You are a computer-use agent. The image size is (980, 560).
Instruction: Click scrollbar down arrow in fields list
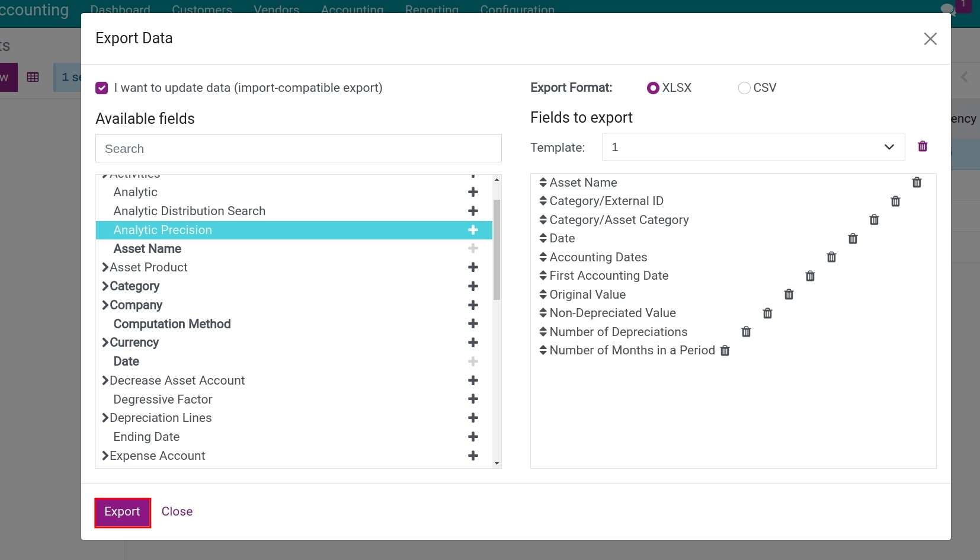click(x=497, y=463)
